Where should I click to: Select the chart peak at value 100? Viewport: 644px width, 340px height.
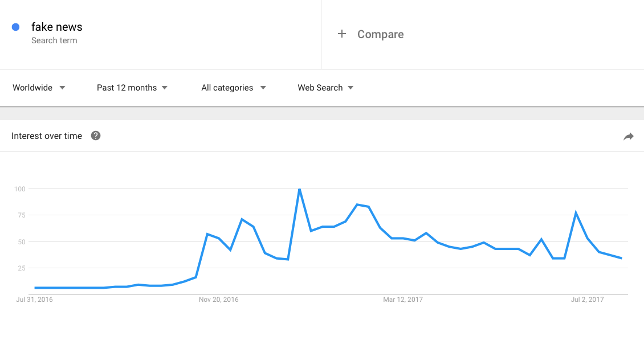[299, 189]
